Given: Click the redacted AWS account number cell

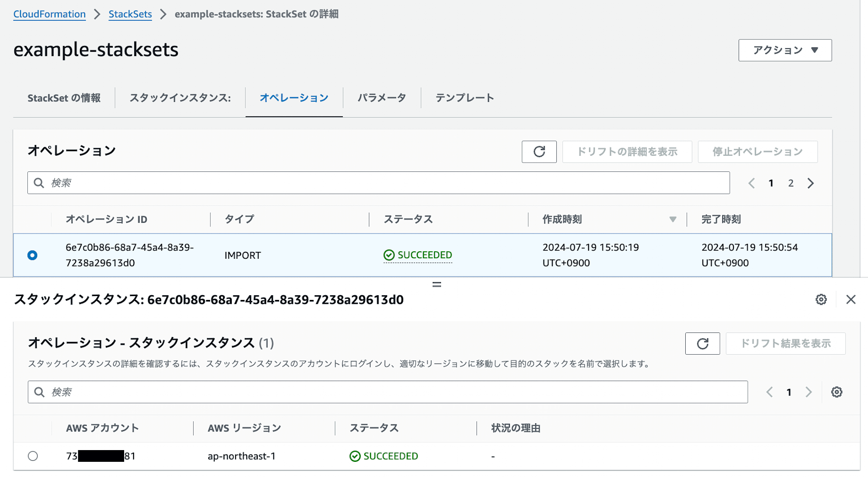Looking at the screenshot, I should (x=101, y=456).
